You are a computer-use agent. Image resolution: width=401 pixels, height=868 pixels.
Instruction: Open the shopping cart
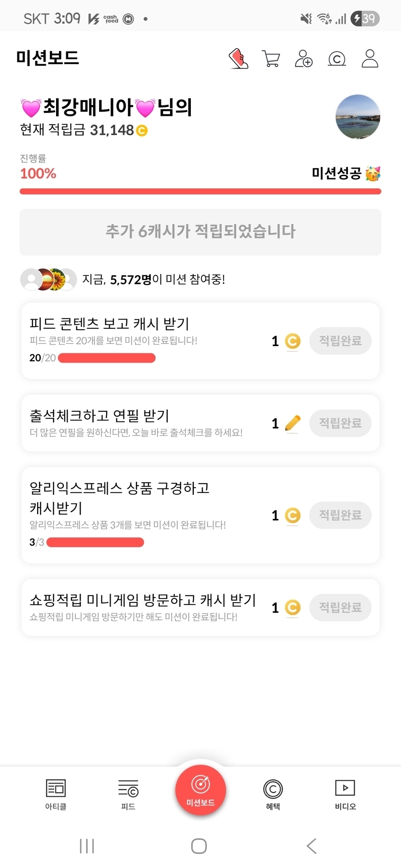pos(271,58)
